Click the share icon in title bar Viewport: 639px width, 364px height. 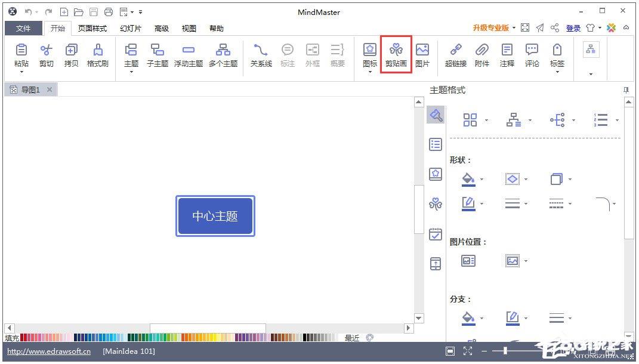(x=555, y=27)
